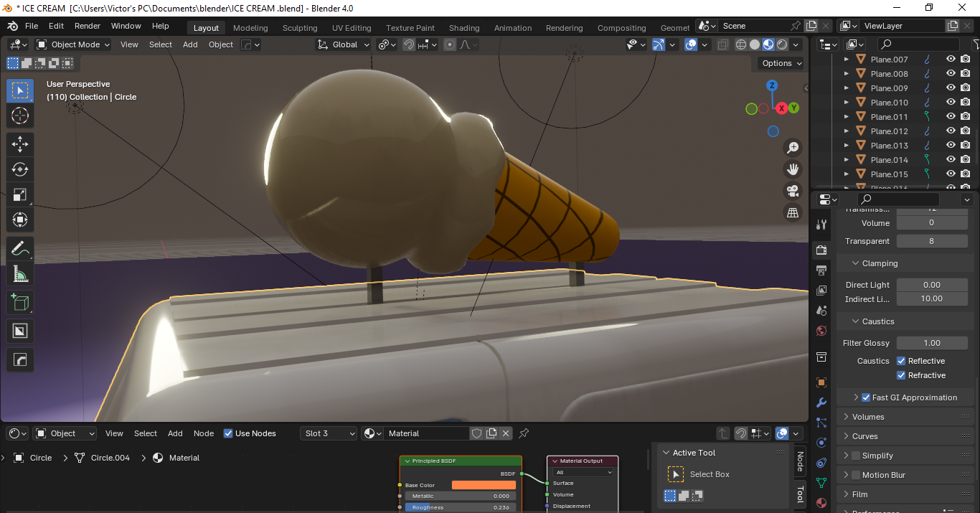Open the Render menu
This screenshot has height=513, width=980.
coord(88,26)
